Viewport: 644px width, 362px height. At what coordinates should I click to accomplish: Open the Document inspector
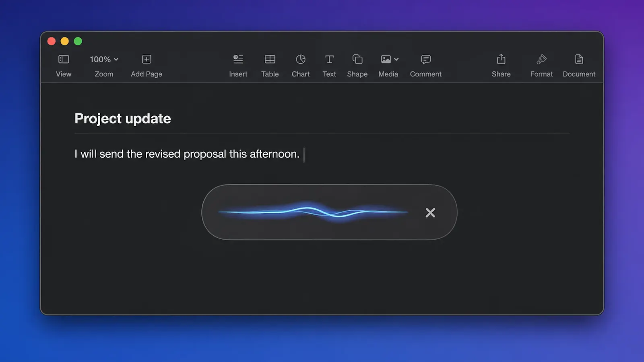pyautogui.click(x=579, y=66)
